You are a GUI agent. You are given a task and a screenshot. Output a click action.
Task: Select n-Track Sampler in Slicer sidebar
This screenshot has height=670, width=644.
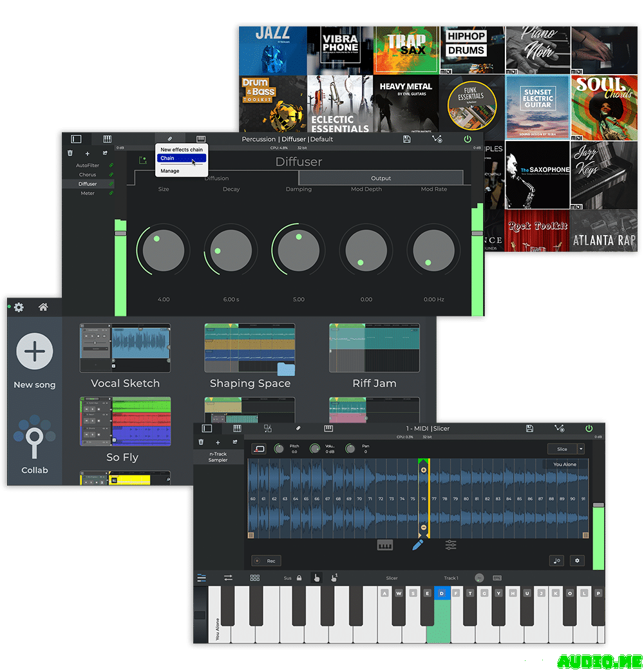click(x=218, y=457)
